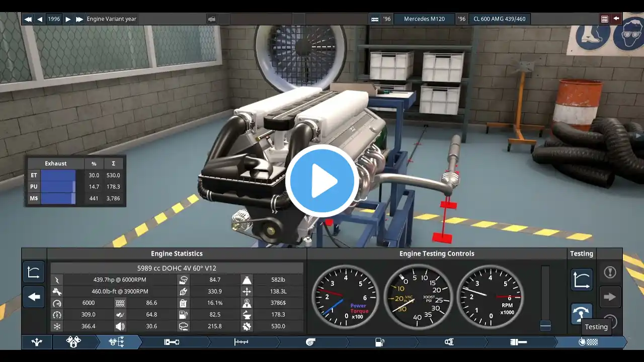Click the icon beside 84.7 stat
Image resolution: width=644 pixels, height=362 pixels.
184,280
